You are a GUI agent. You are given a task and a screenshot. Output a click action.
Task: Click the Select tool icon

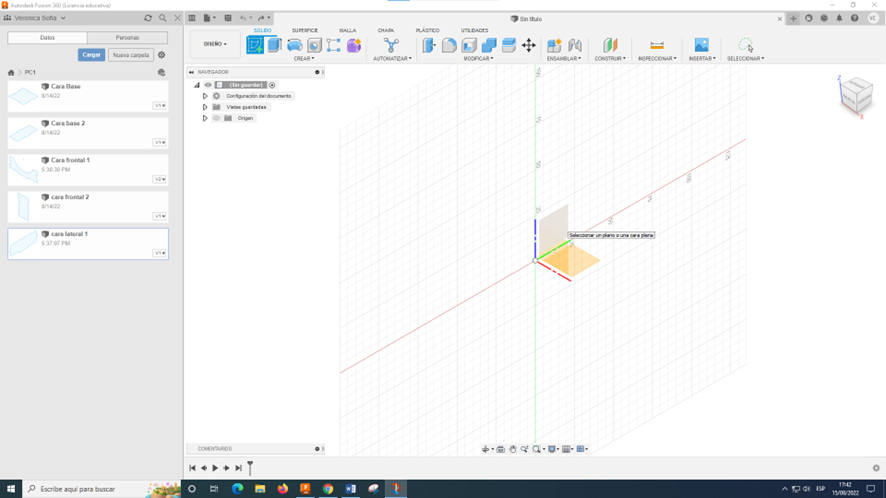click(746, 45)
